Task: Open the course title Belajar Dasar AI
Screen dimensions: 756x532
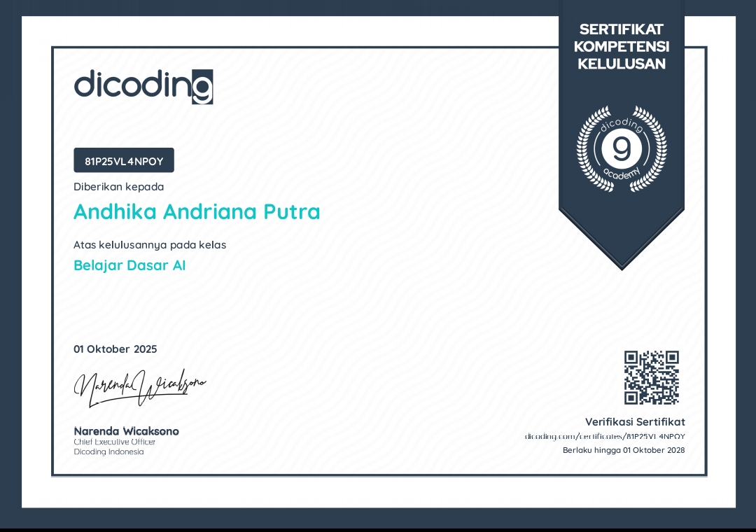Action: 129,265
